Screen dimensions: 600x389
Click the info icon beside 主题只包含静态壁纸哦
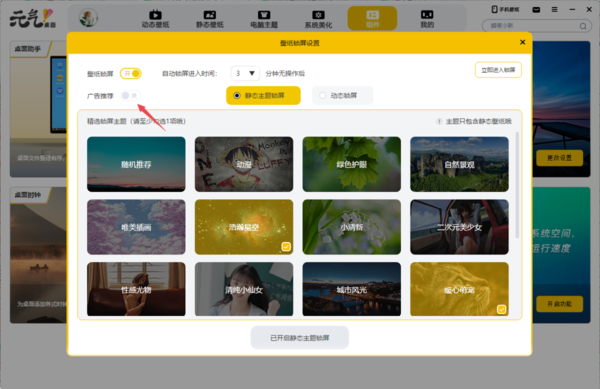439,121
